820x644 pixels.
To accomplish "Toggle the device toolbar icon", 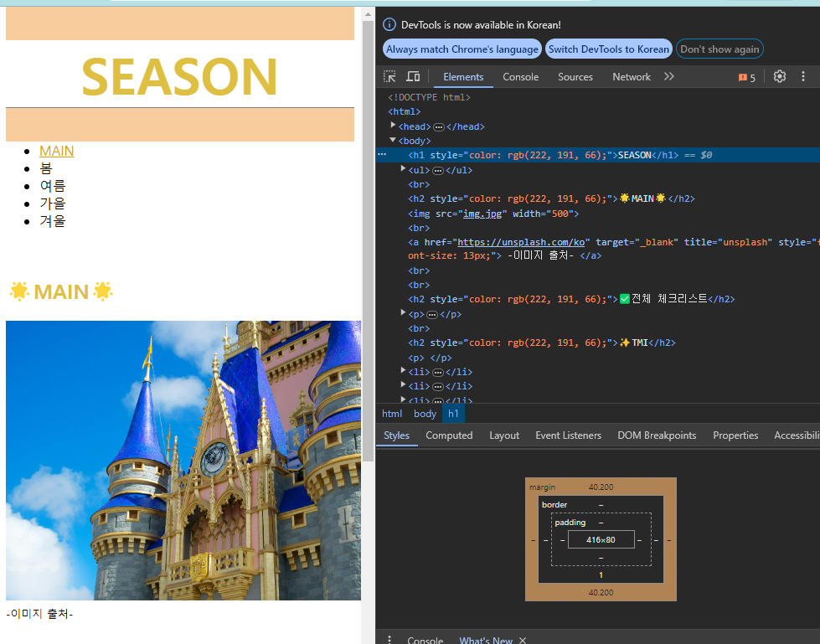I will coord(413,77).
